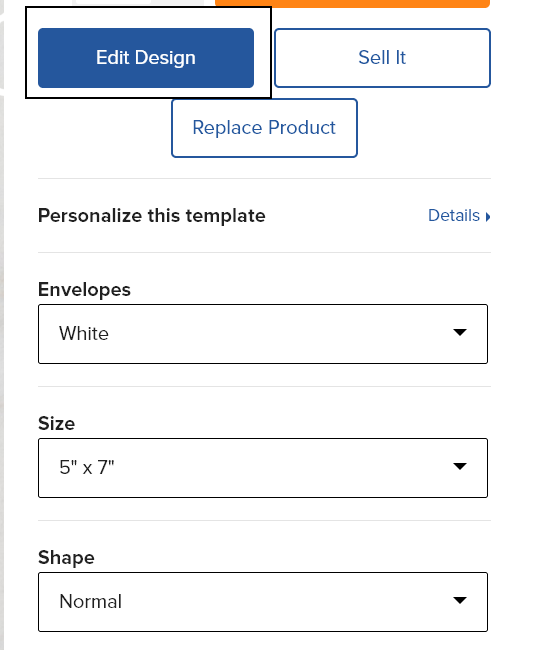Open the Envelopes dropdown
The width and height of the screenshot is (543, 650).
click(x=263, y=334)
